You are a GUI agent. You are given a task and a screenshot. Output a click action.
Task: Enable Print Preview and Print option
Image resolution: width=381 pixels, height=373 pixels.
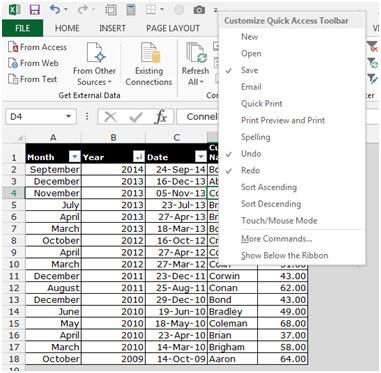click(283, 120)
